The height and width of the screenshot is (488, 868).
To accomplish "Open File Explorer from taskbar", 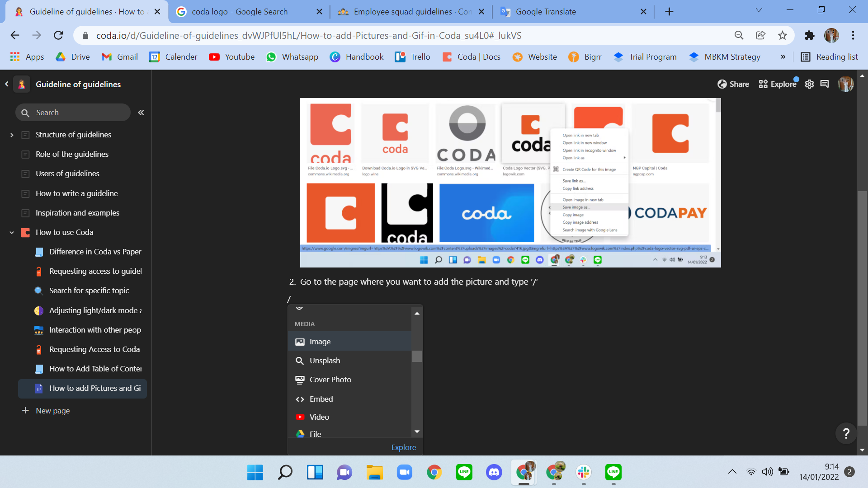I will tap(374, 473).
